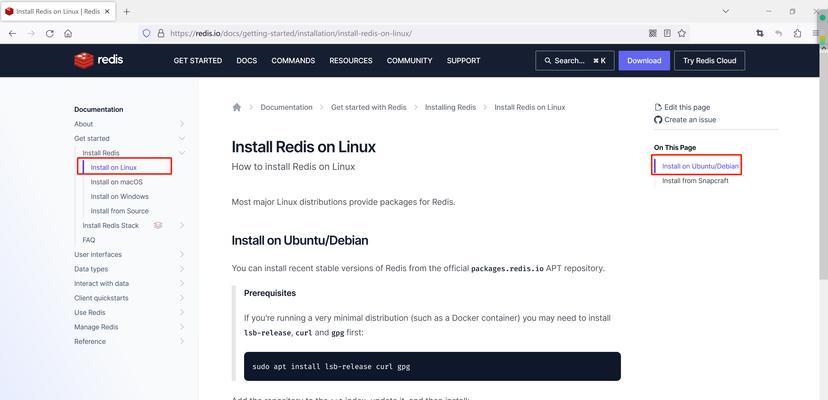Jump to Install on Ubuntu/Debian section
The image size is (828, 400).
700,166
